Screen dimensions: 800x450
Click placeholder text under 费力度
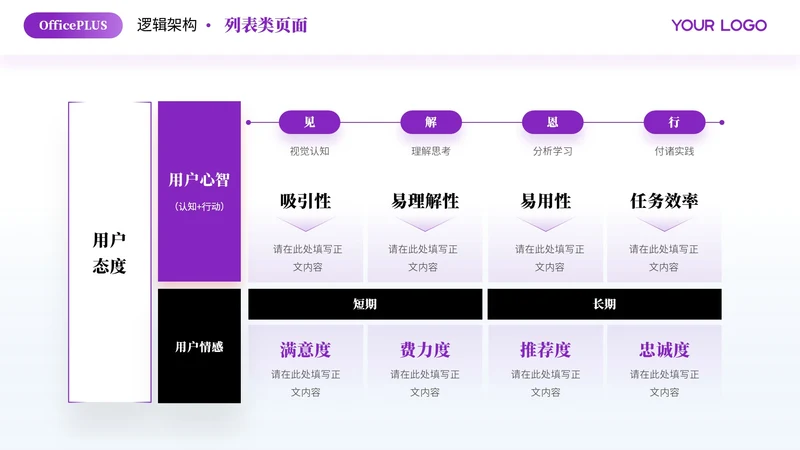click(x=424, y=383)
